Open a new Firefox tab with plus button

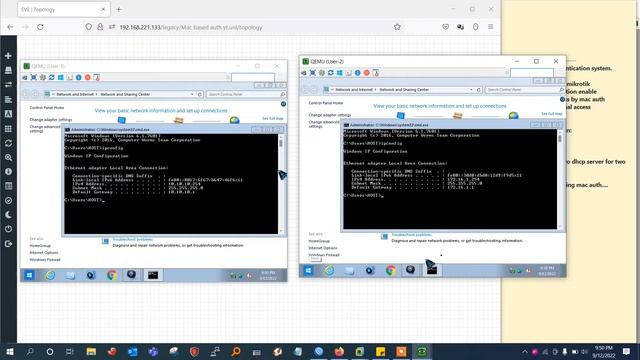tap(119, 9)
